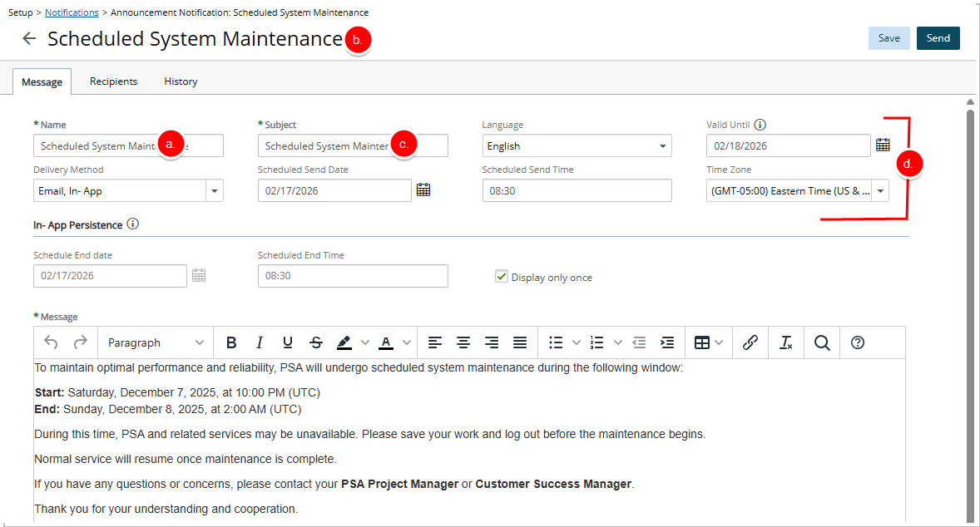This screenshot has height=527, width=980.
Task: Open the font color picker
Action: tap(387, 342)
